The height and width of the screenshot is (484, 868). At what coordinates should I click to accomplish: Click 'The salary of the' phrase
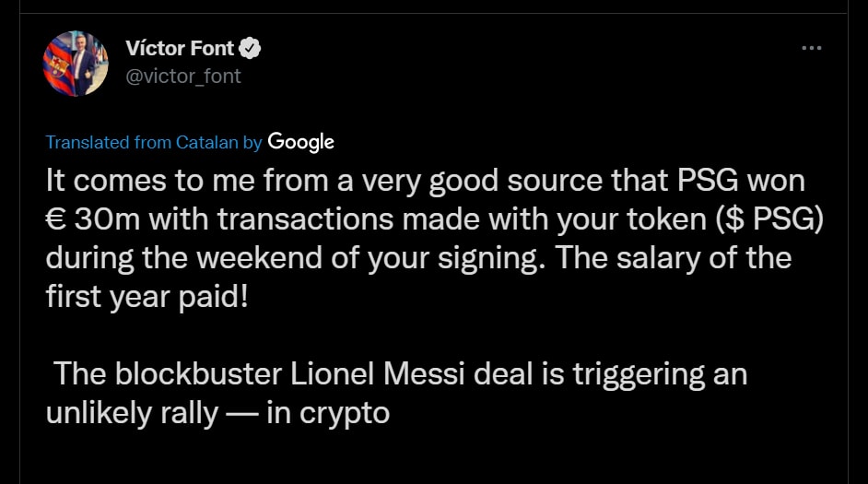tap(674, 257)
